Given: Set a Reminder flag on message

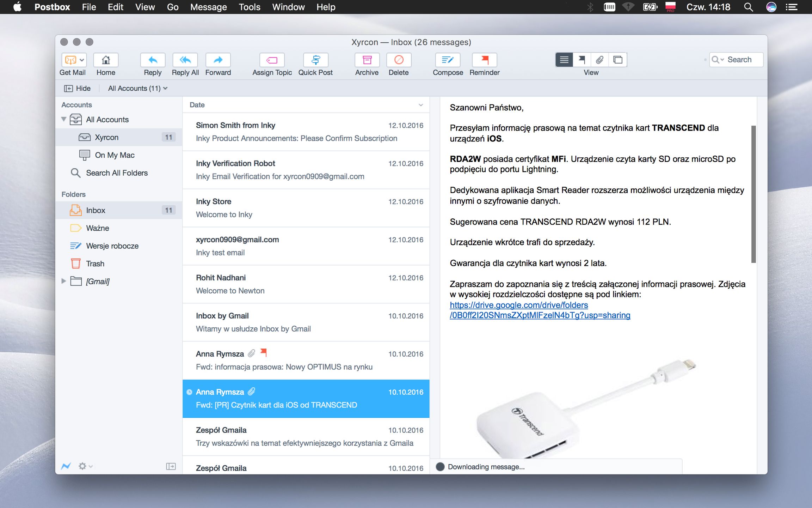Looking at the screenshot, I should pyautogui.click(x=485, y=60).
